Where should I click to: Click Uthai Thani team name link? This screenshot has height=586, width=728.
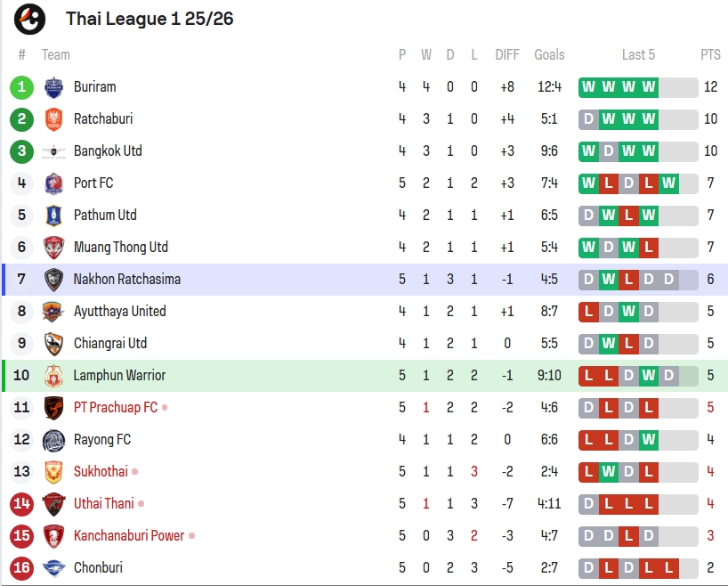(104, 504)
